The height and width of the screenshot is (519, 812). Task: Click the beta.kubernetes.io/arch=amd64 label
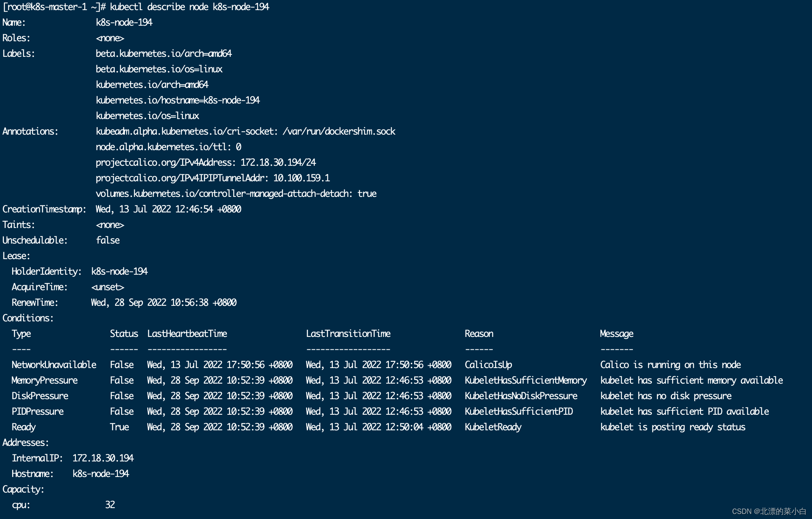click(x=163, y=54)
